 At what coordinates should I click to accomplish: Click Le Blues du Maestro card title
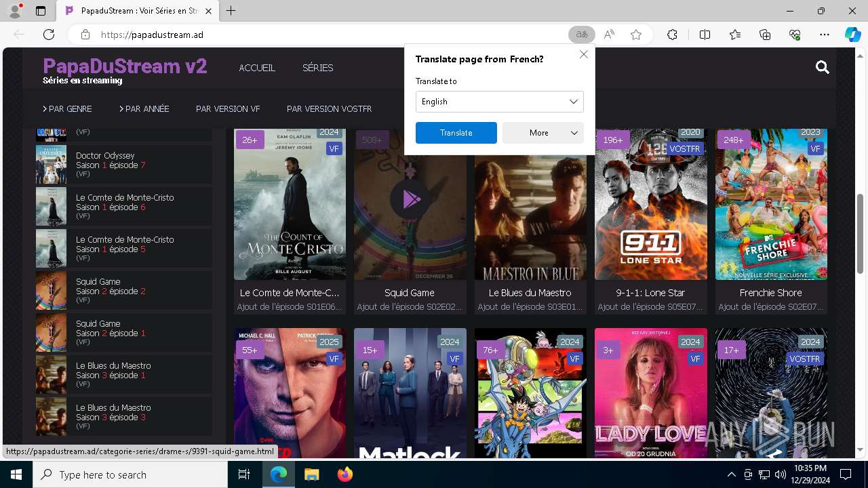[x=530, y=293]
